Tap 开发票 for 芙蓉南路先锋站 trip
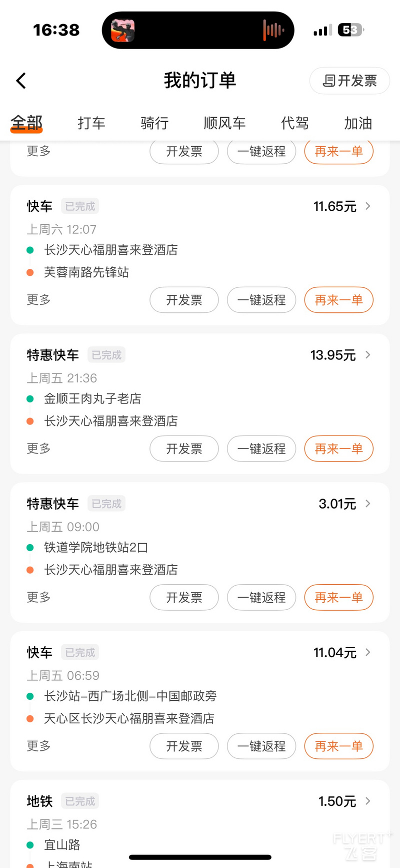 pos(184,300)
